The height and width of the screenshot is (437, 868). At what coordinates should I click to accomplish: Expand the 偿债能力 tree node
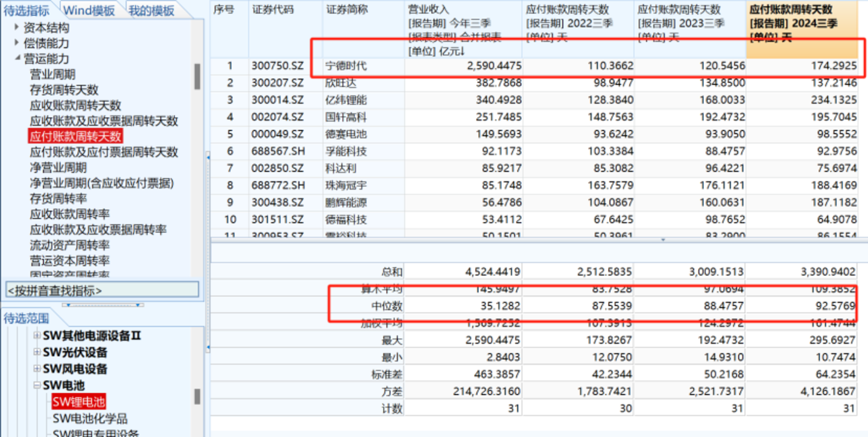tap(17, 43)
